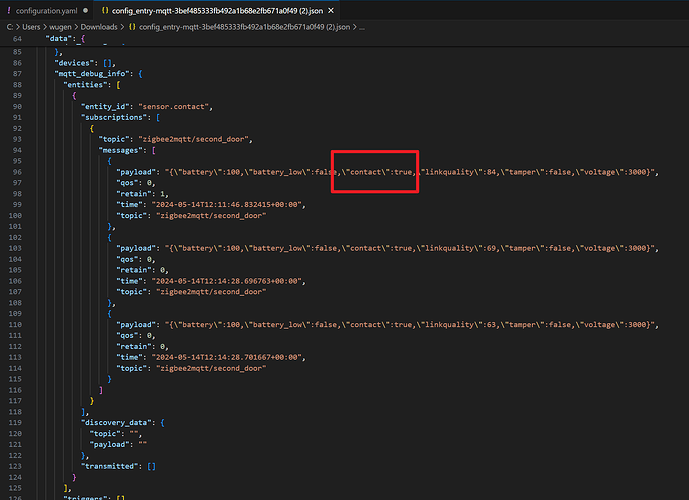Click "tamper":false in line 103 payload
Image resolution: width=689 pixels, height=500 pixels.
[536, 248]
